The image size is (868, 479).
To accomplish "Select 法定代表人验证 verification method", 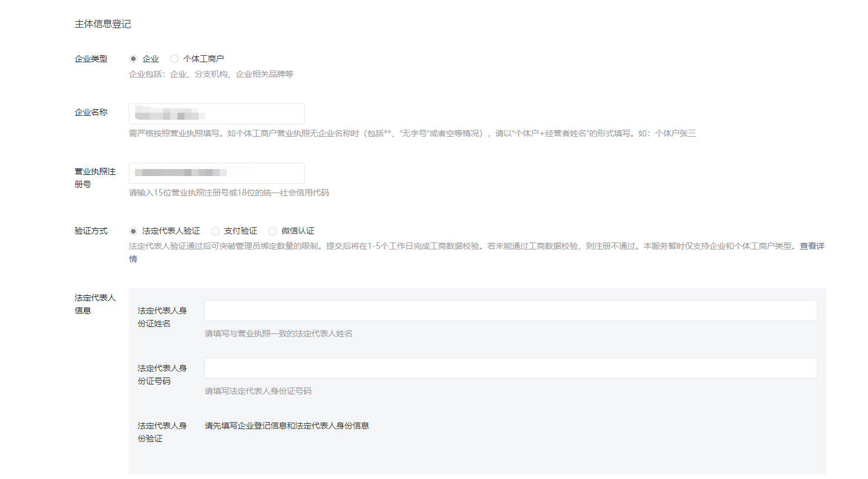I will coord(133,231).
